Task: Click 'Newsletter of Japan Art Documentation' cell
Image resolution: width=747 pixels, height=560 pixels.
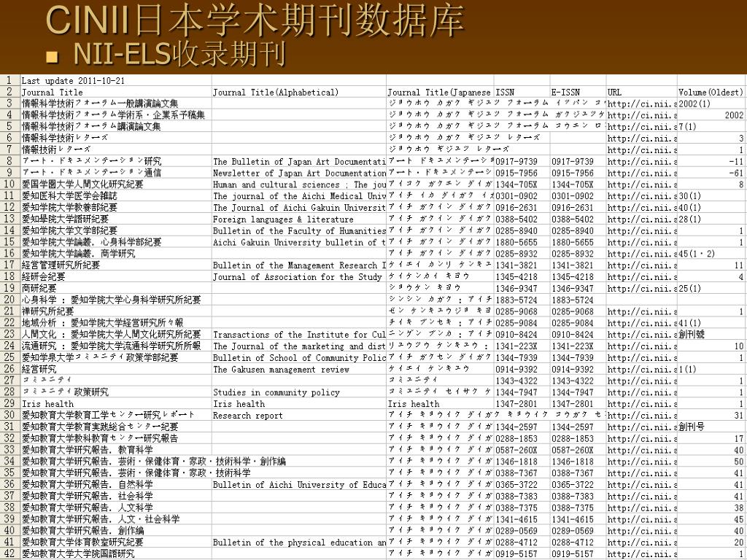Action: coord(298,173)
